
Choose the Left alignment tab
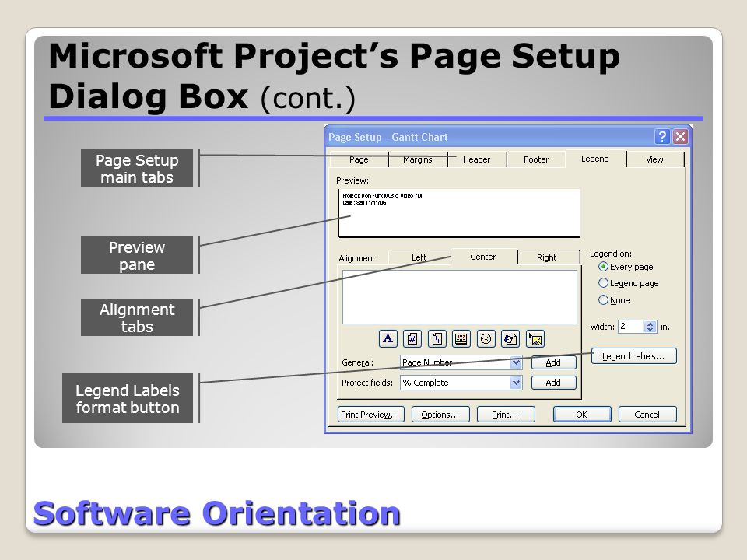click(x=419, y=257)
